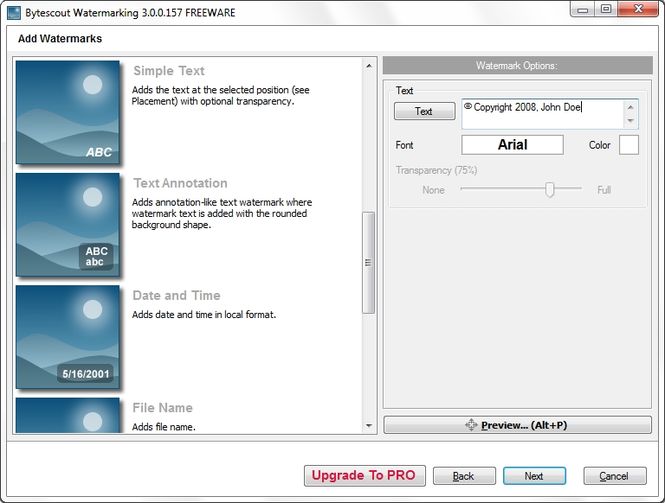This screenshot has width=665, height=503.
Task: Click the Transparency slider handle
Action: (550, 190)
